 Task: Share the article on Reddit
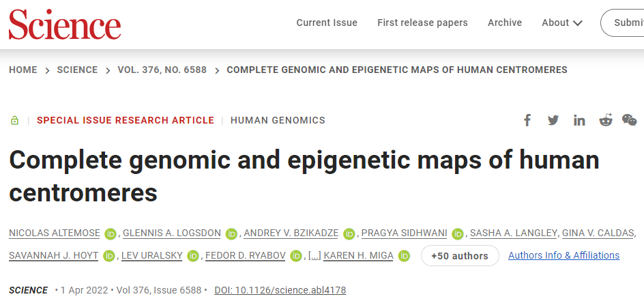pos(605,120)
